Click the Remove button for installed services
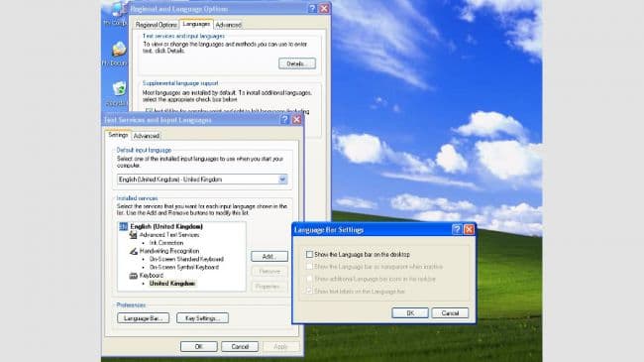The image size is (644, 362). pos(269,272)
